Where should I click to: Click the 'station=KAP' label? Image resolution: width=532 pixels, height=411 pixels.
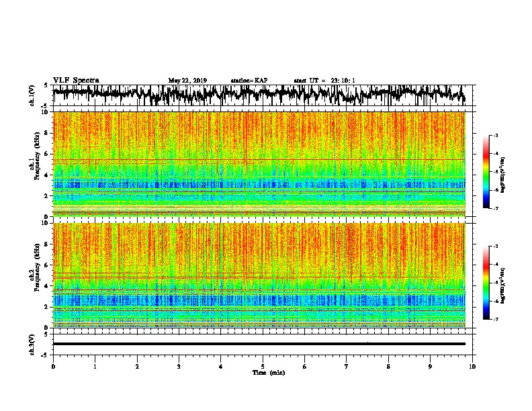[x=249, y=81]
